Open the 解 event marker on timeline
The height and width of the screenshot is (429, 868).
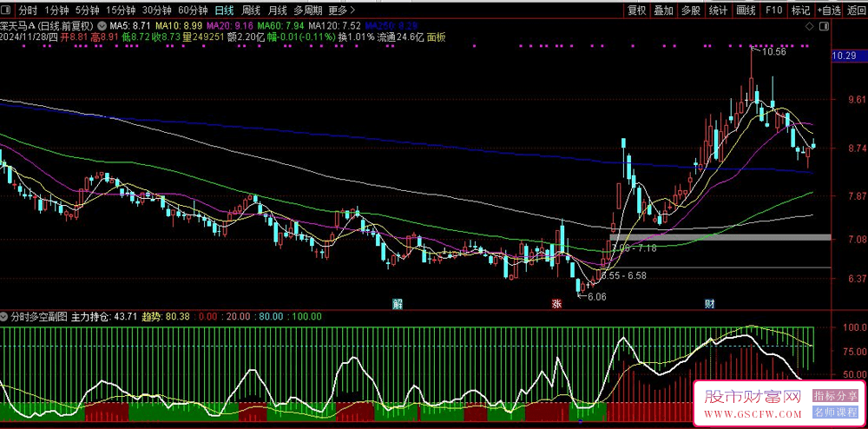(x=397, y=303)
